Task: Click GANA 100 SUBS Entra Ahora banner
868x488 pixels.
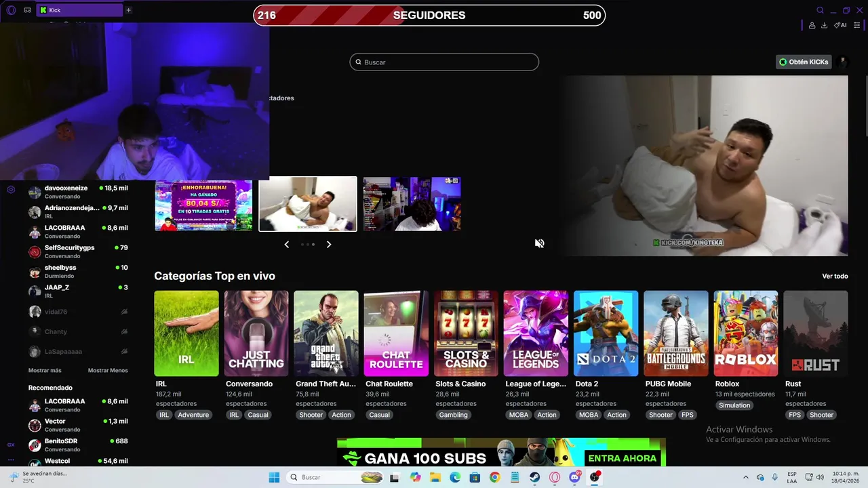Action: point(501,452)
